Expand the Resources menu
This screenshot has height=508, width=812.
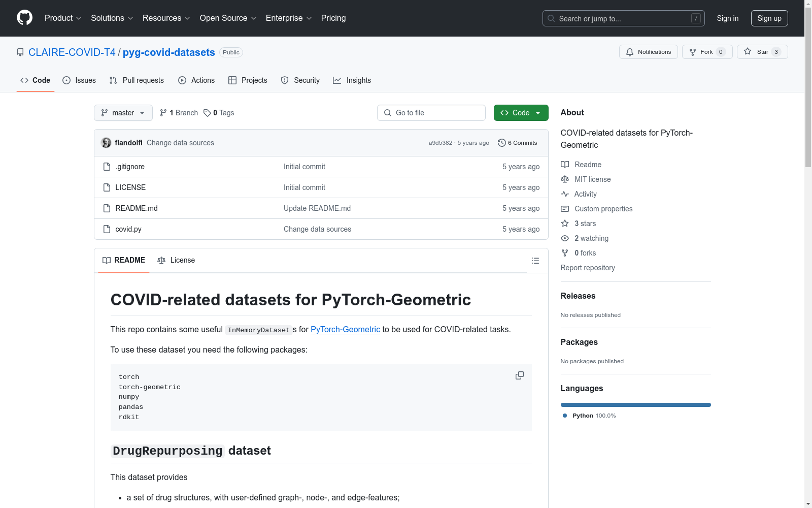[x=166, y=18]
